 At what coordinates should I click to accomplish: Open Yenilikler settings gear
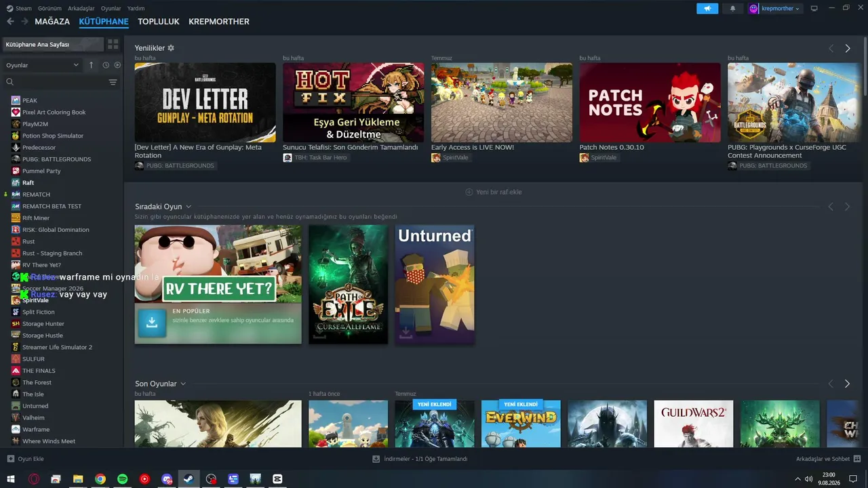(x=171, y=48)
